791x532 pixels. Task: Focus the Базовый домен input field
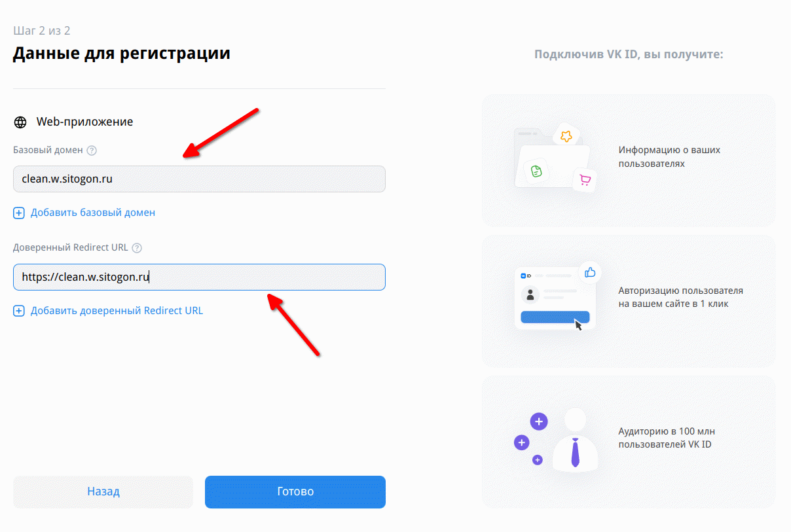click(199, 179)
